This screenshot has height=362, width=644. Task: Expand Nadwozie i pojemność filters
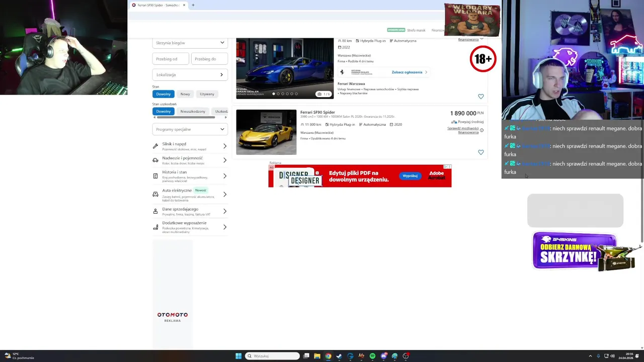coord(225,160)
